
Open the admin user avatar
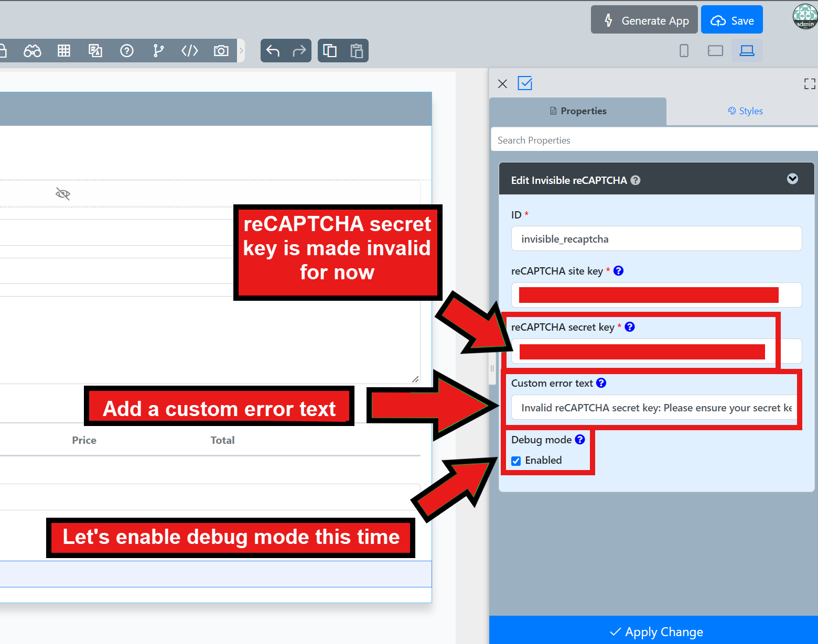click(x=805, y=16)
